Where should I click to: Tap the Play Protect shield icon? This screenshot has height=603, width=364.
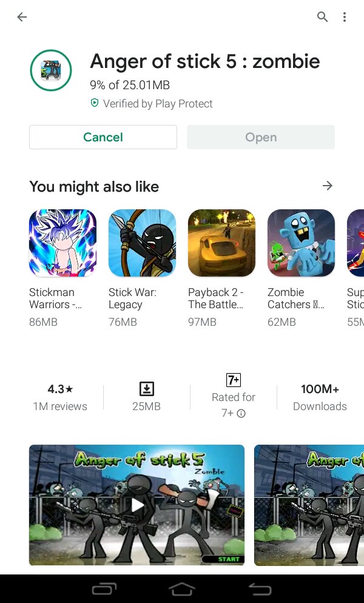click(94, 103)
